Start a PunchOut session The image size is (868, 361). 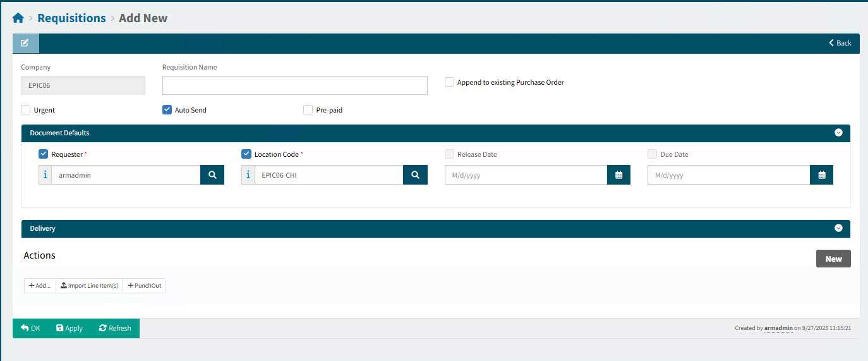[145, 286]
